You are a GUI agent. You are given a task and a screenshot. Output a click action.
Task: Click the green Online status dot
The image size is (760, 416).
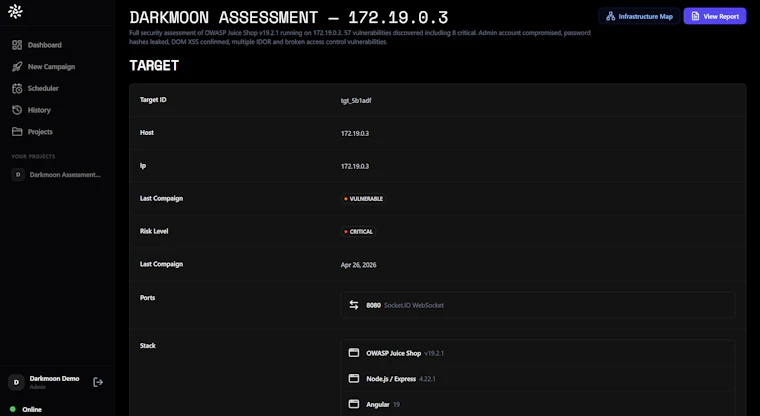click(x=13, y=409)
